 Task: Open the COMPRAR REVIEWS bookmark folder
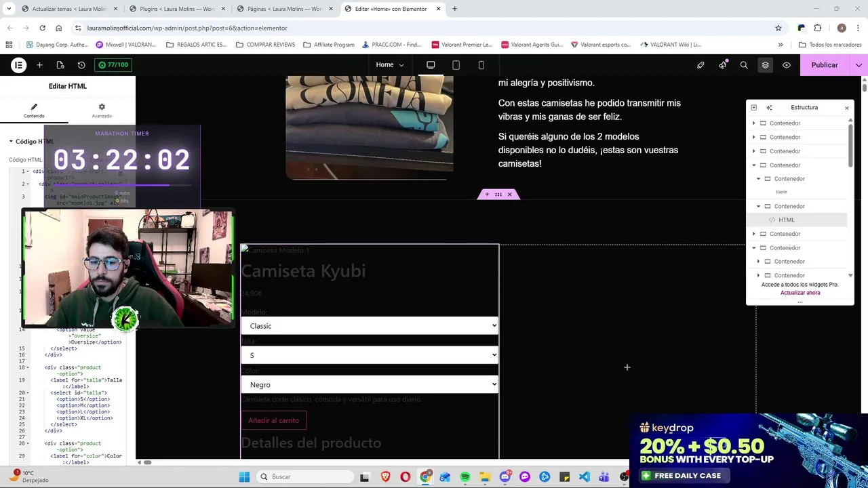[x=265, y=45]
